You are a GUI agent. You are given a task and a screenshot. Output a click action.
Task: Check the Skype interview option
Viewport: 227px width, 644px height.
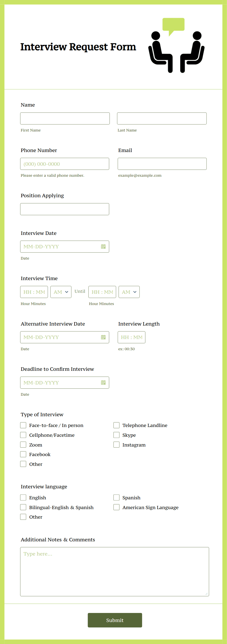[116, 435]
